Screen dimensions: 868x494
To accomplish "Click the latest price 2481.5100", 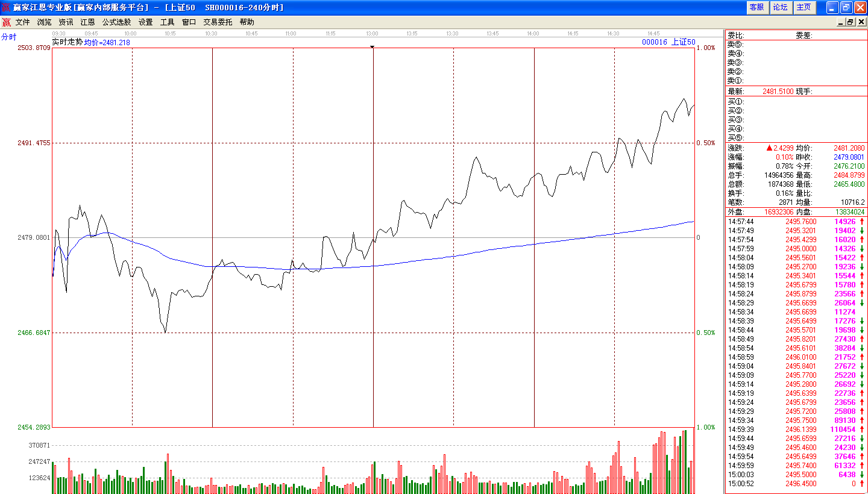I will 778,92.
